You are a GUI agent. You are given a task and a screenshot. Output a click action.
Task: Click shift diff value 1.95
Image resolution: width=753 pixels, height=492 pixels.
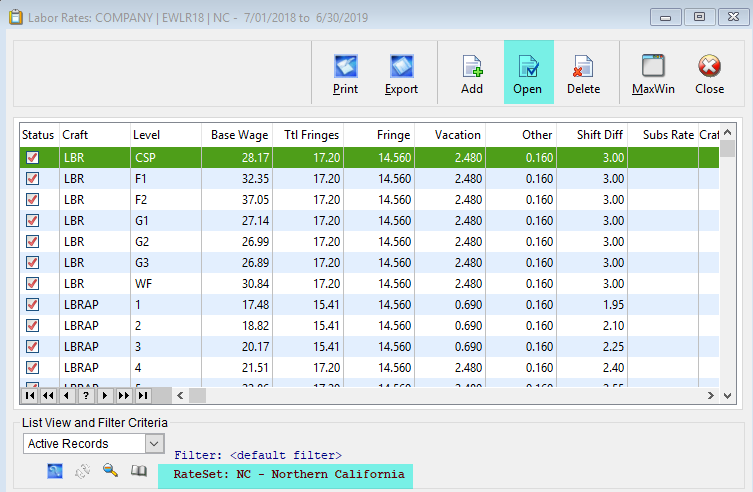tap(592, 305)
